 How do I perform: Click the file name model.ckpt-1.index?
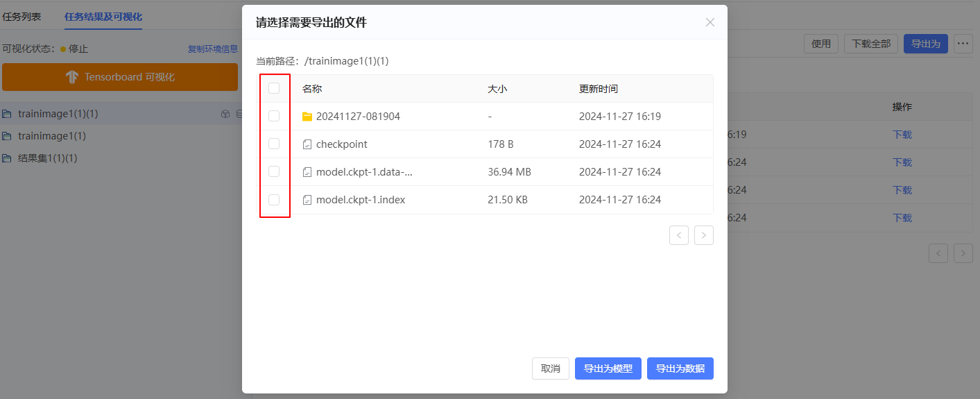(361, 200)
